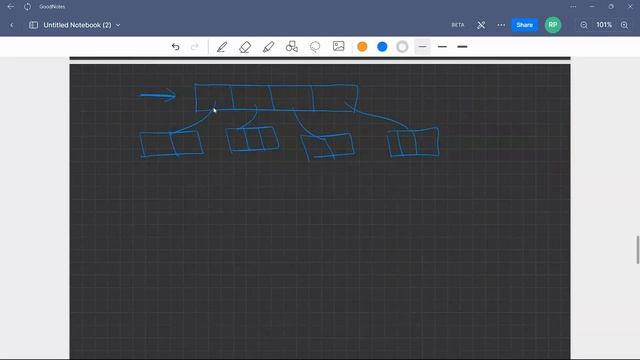The height and width of the screenshot is (360, 640).
Task: Select the Eraser tool
Action: tap(245, 47)
